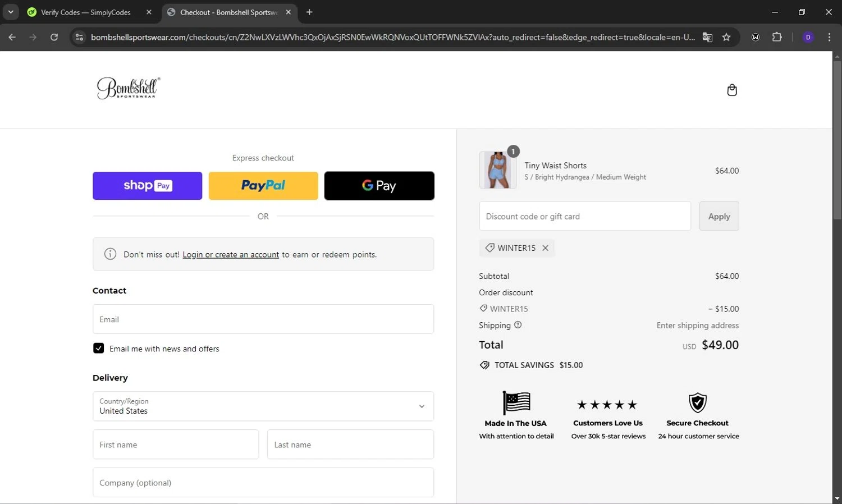The width and height of the screenshot is (842, 504).
Task: Click the Subtotal label
Action: [x=494, y=276]
